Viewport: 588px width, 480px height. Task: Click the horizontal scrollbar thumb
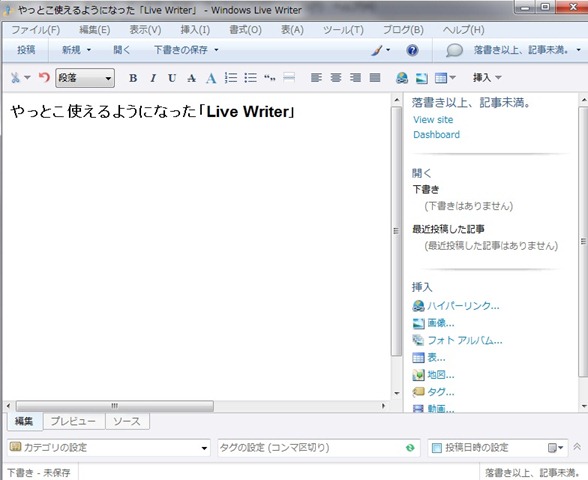[x=115, y=406]
